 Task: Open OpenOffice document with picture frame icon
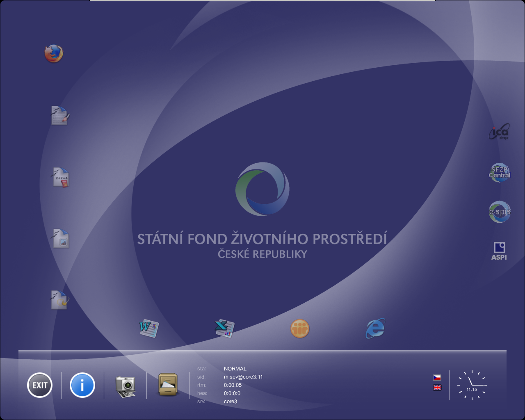(60, 239)
